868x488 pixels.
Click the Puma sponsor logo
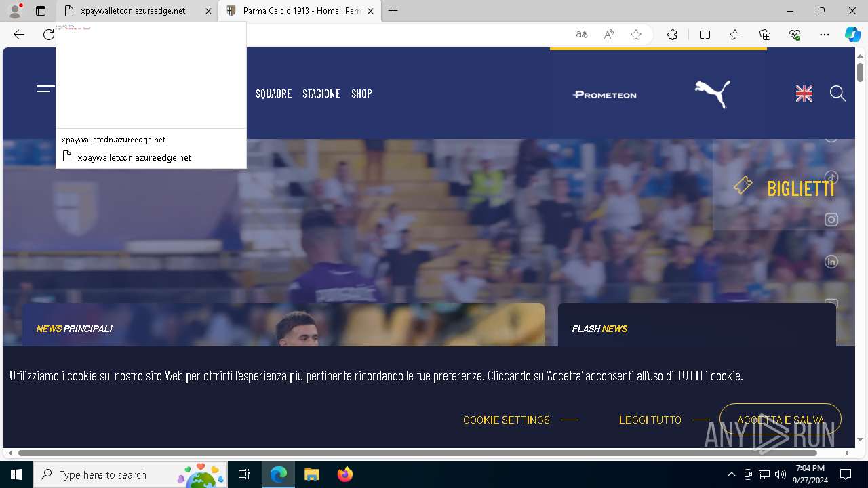pos(713,94)
